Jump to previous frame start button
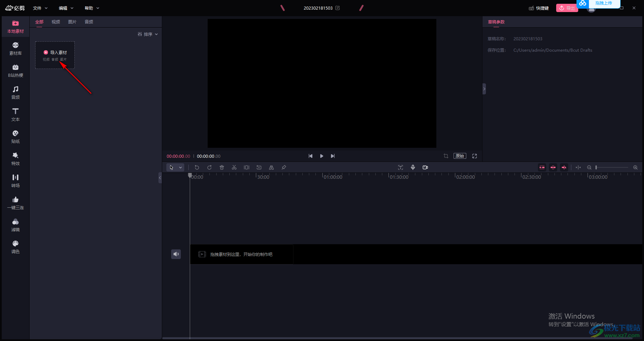 [311, 156]
